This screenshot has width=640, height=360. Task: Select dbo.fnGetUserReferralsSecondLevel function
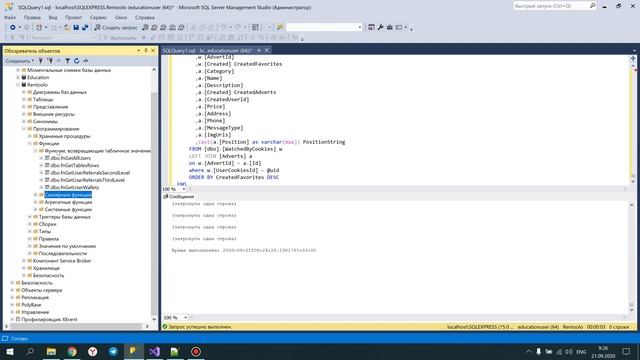tap(90, 173)
